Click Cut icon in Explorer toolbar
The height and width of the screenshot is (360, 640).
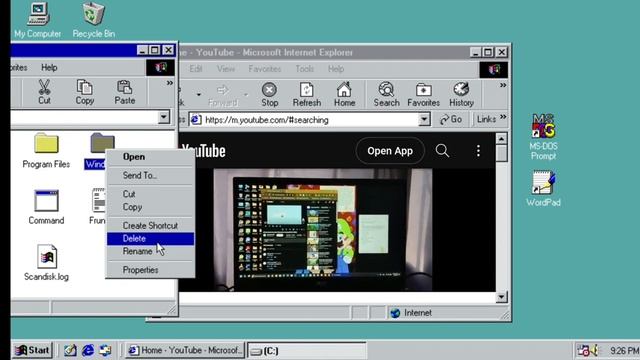(x=44, y=92)
